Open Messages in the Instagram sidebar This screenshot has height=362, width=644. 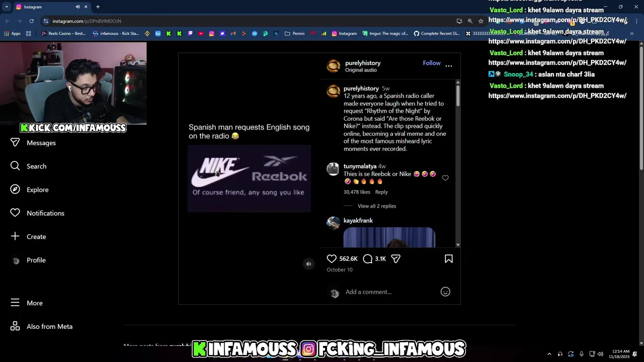click(x=33, y=143)
